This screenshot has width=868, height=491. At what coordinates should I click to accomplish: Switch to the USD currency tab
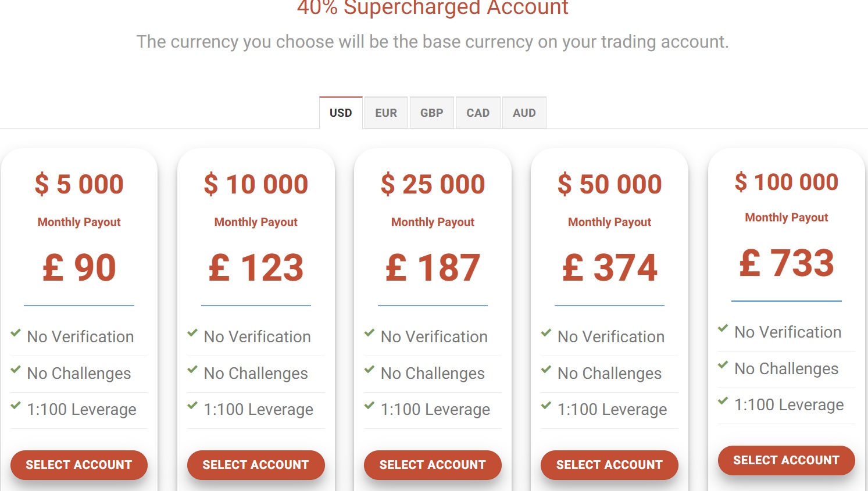341,113
